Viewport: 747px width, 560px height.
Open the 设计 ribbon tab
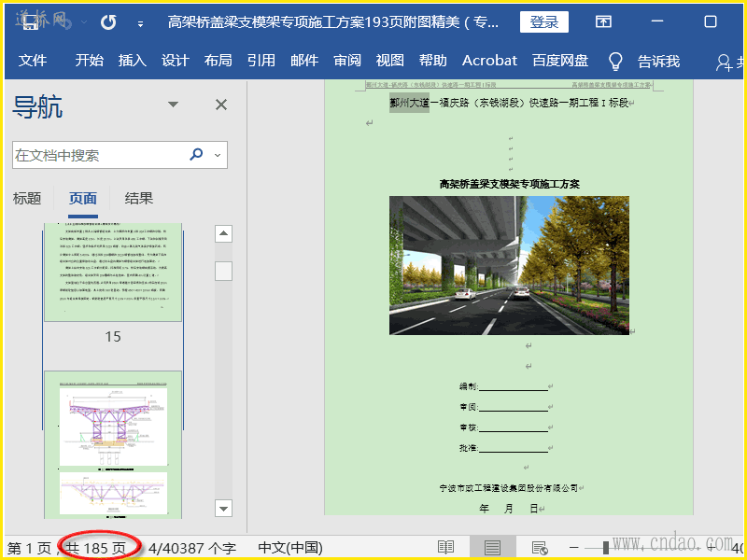175,61
